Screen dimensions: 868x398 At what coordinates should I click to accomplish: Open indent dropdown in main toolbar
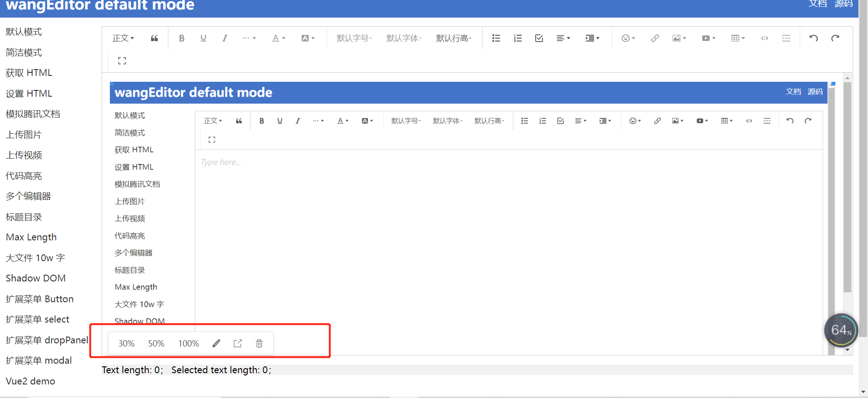pos(592,38)
